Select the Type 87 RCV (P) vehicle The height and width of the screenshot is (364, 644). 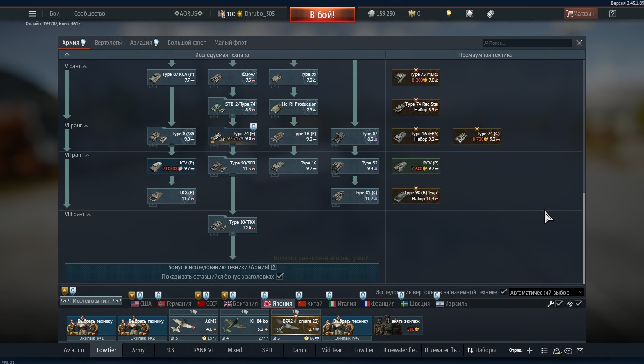(171, 78)
